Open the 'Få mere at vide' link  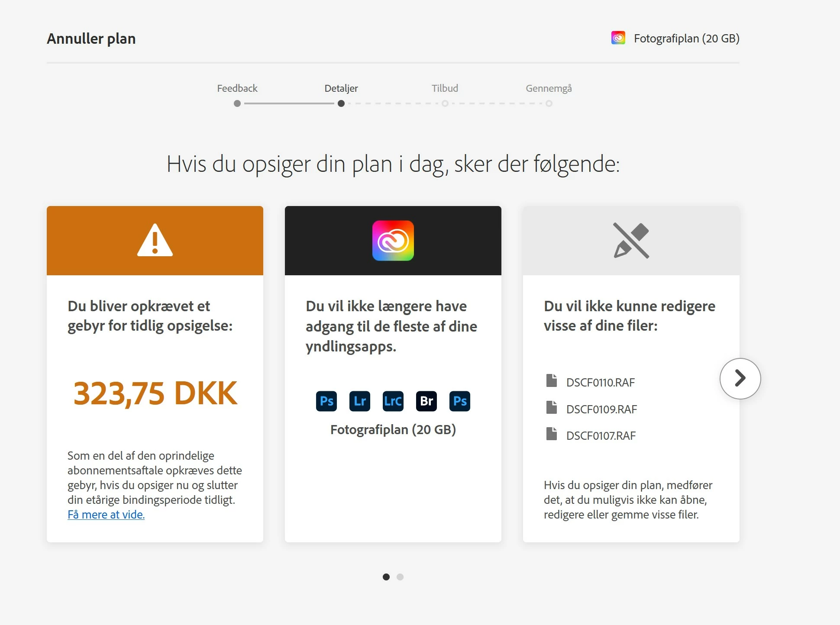(106, 515)
